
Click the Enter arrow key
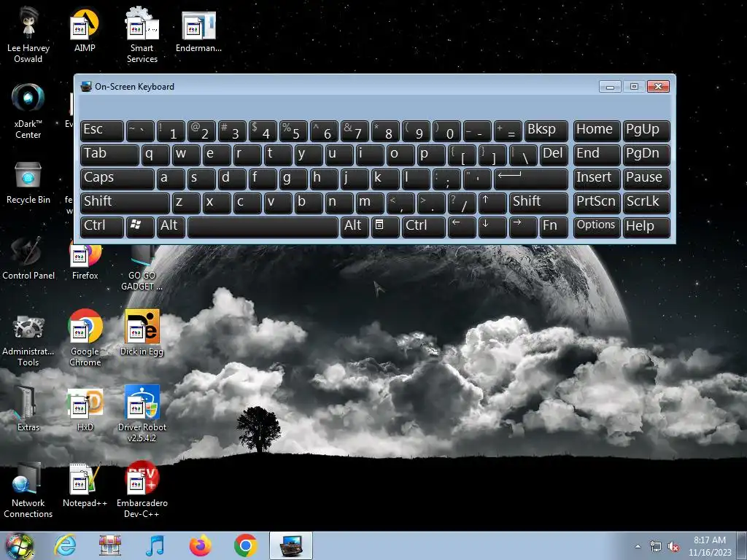(531, 179)
